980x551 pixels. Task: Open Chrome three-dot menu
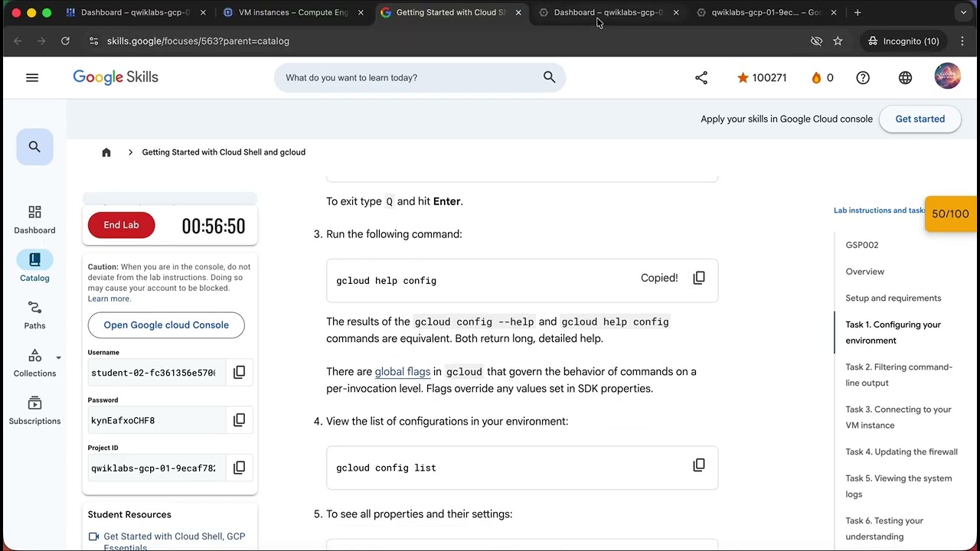(x=962, y=41)
